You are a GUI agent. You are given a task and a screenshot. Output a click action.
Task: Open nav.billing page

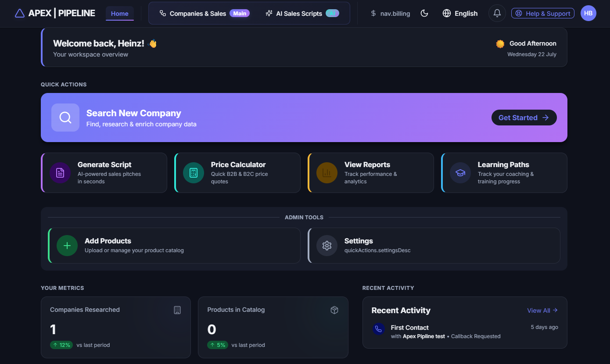[x=390, y=13]
